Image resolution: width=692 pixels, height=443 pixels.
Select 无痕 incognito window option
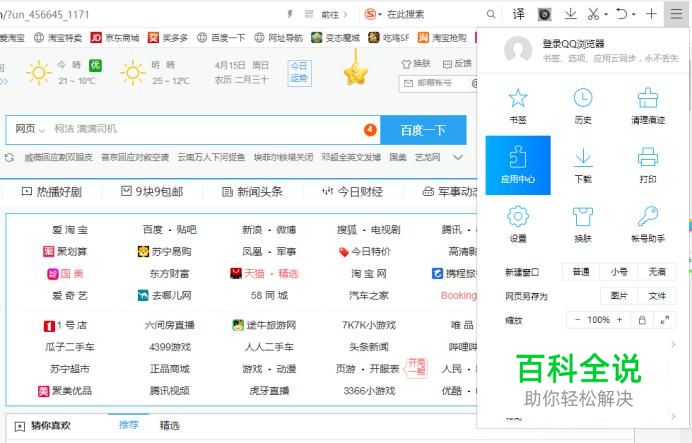pyautogui.click(x=657, y=272)
